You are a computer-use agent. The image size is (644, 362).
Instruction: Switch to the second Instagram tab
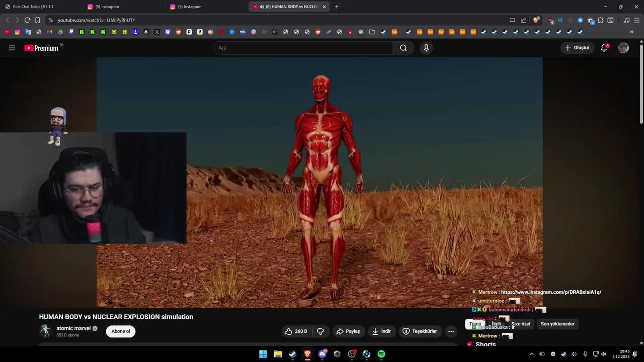pyautogui.click(x=206, y=7)
